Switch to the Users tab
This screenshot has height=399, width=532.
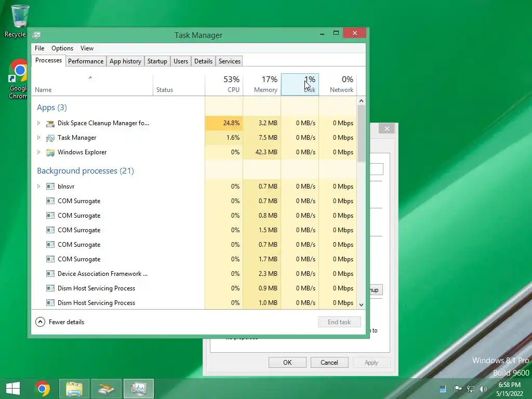pos(181,61)
